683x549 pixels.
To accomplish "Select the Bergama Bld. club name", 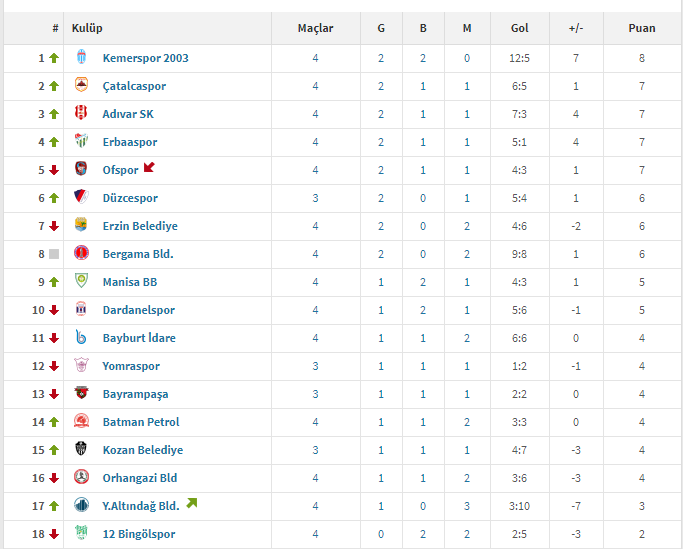I will pyautogui.click(x=138, y=254).
